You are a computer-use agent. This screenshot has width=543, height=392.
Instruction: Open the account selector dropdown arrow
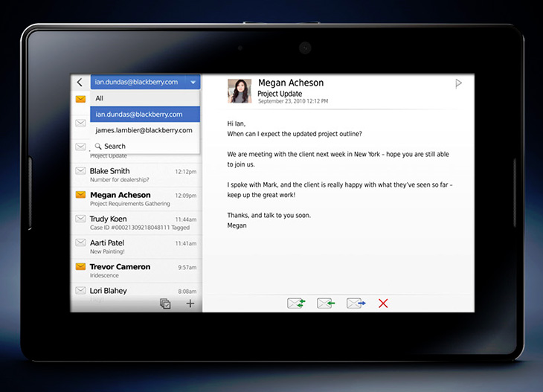pyautogui.click(x=193, y=82)
